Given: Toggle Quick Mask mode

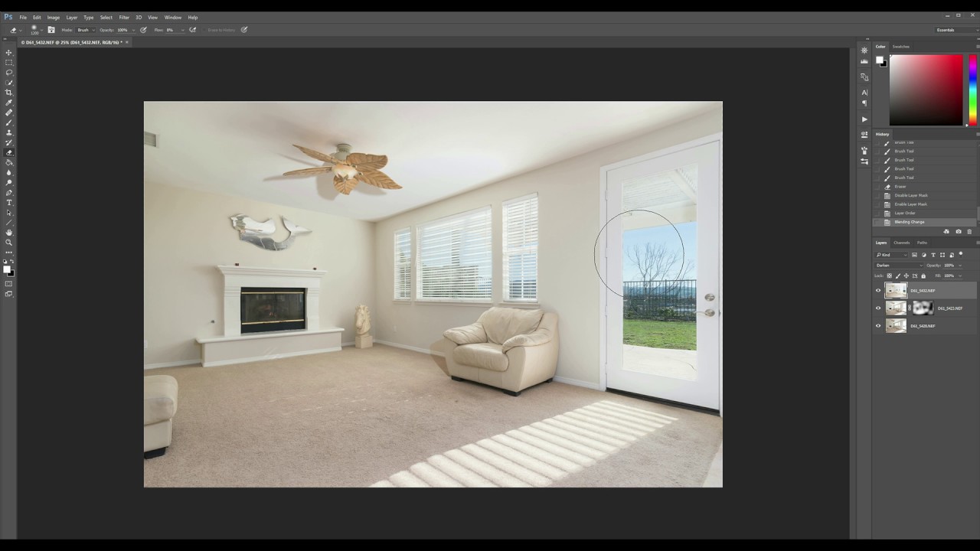Looking at the screenshot, I should click(x=8, y=284).
